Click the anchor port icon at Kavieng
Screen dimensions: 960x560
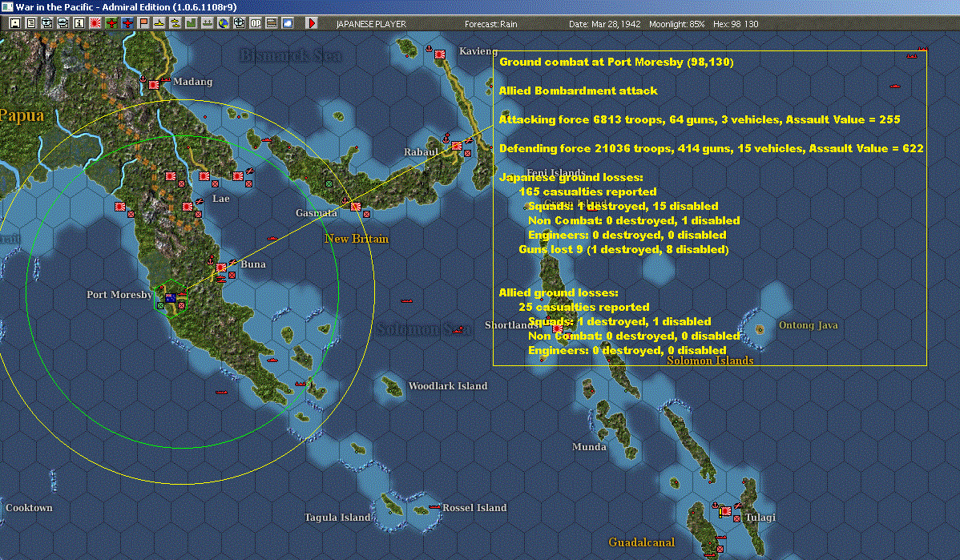point(430,48)
